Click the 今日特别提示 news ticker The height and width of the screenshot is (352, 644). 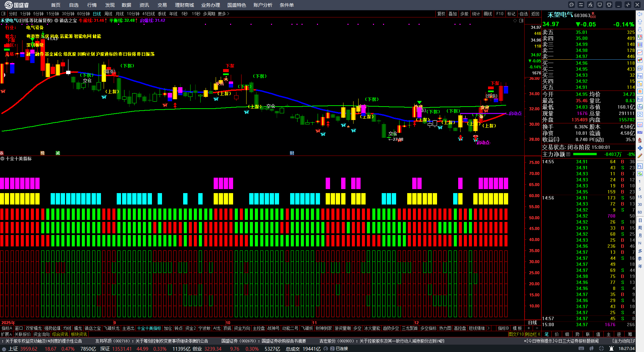[561, 341]
